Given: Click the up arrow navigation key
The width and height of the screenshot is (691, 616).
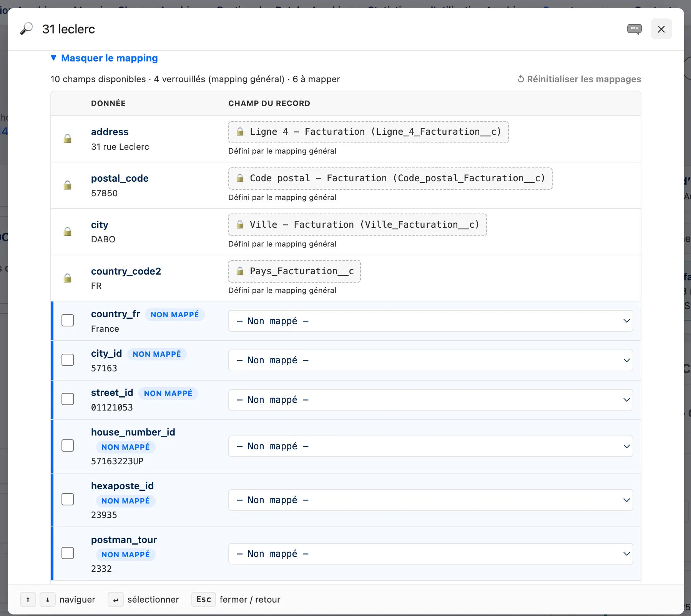Looking at the screenshot, I should coord(28,599).
